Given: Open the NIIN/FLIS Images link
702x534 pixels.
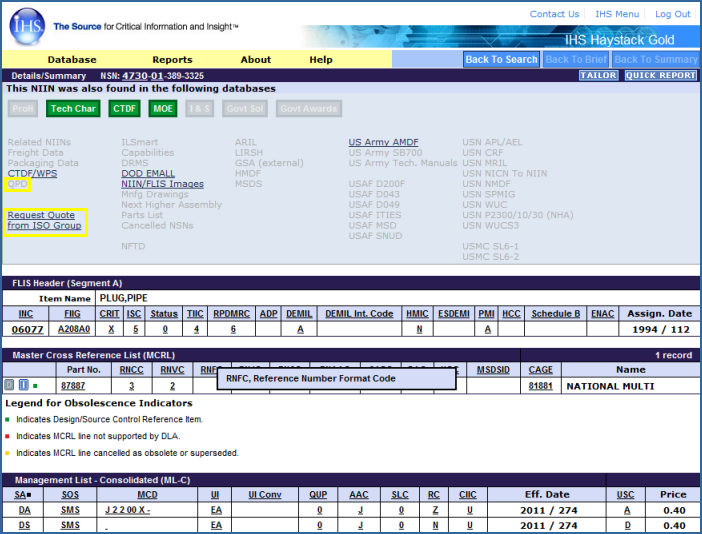Looking at the screenshot, I should [x=163, y=184].
